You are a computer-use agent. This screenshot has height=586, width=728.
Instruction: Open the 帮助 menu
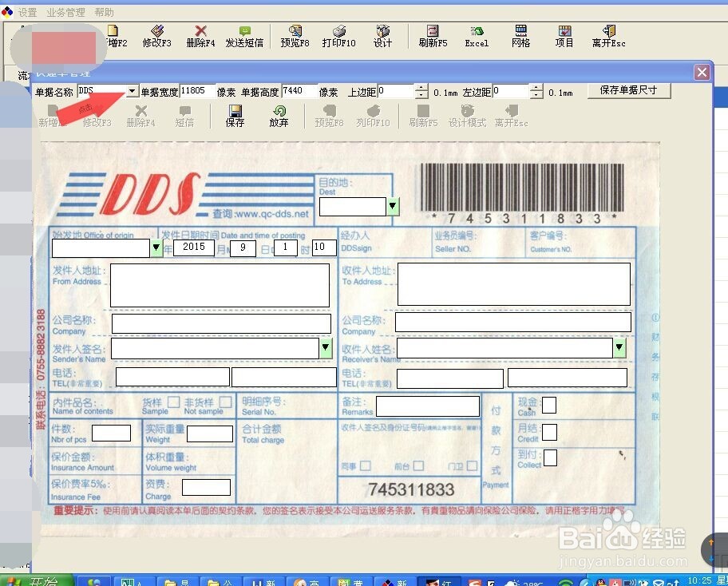(104, 13)
